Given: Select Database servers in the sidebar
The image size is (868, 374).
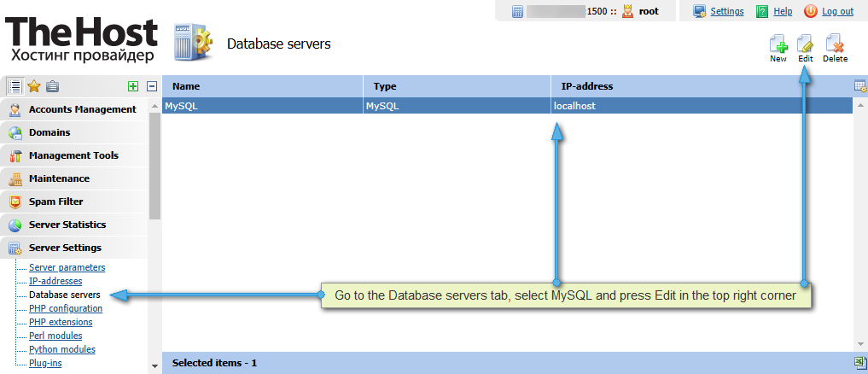Looking at the screenshot, I should pos(65,295).
